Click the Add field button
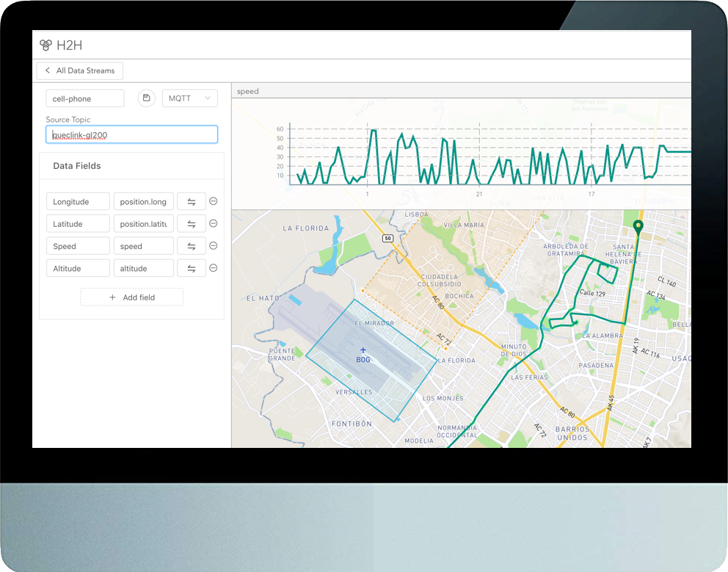728x572 pixels. [132, 297]
